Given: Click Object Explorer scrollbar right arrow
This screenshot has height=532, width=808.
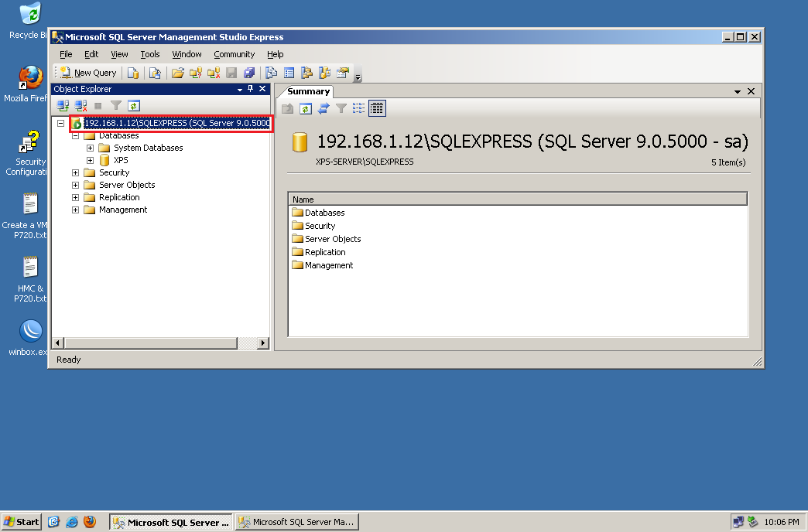Looking at the screenshot, I should [x=263, y=343].
